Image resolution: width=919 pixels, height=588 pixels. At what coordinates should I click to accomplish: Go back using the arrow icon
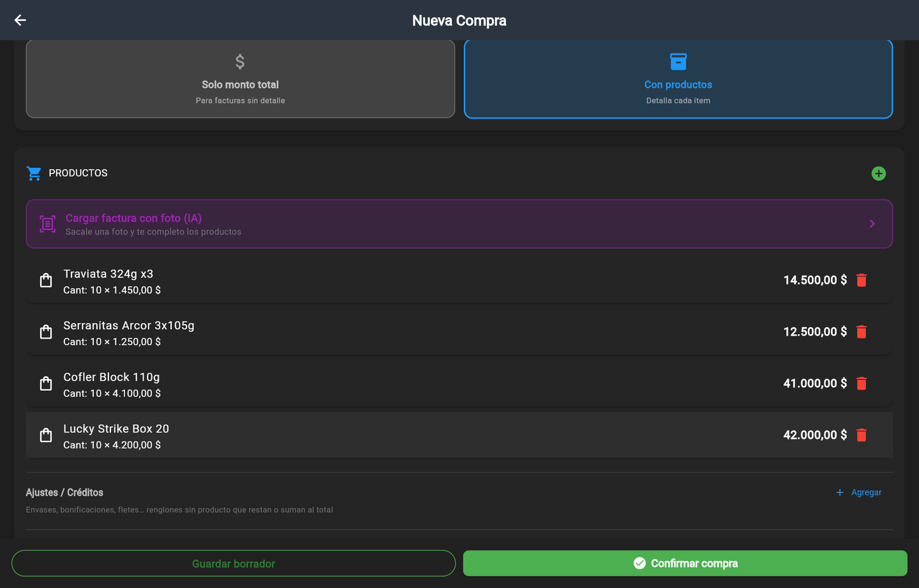[x=20, y=20]
